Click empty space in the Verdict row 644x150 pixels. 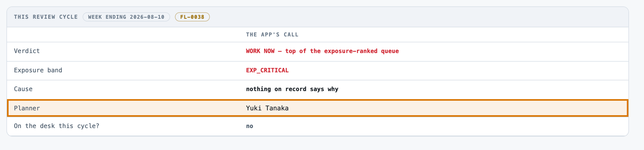tap(510, 51)
